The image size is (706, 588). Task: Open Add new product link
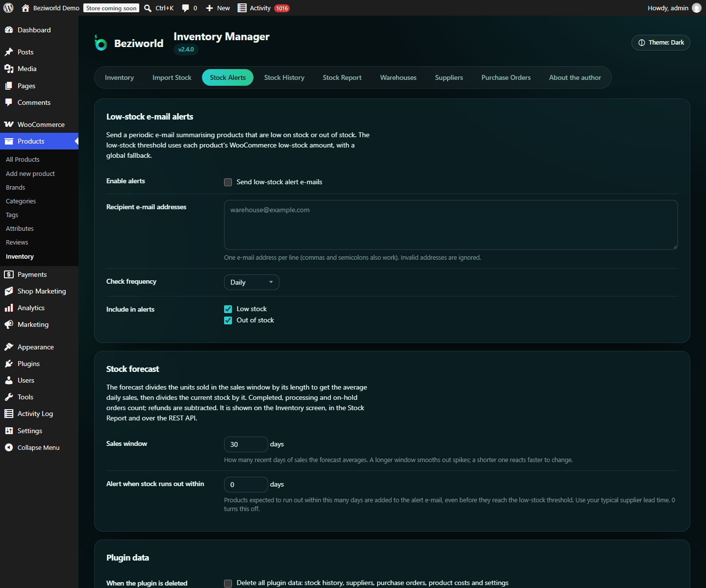(x=30, y=173)
